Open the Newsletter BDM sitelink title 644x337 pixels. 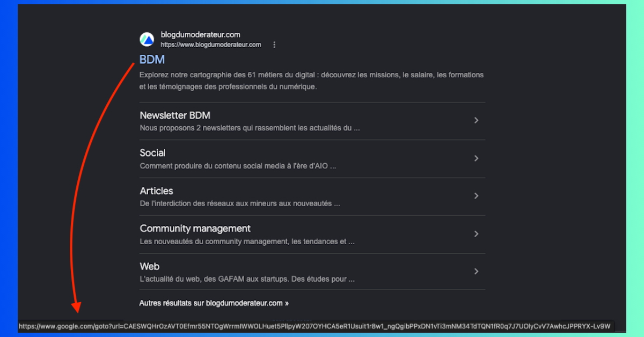(x=175, y=115)
